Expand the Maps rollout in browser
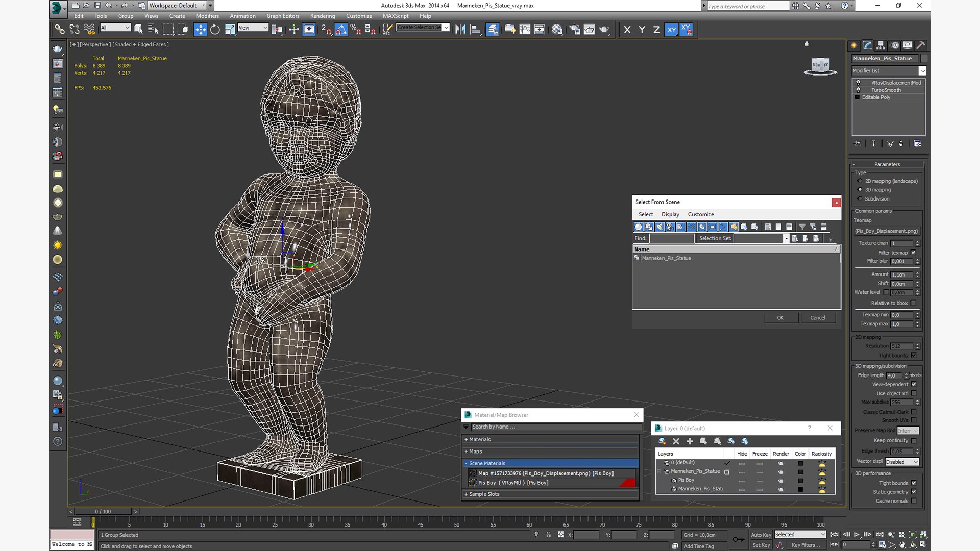980x551 pixels. [x=551, y=452]
